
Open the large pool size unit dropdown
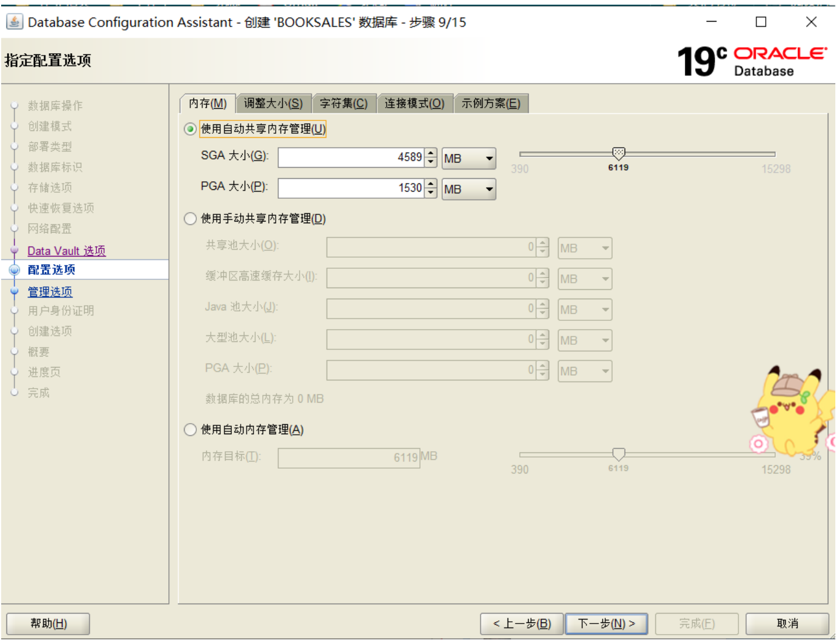[585, 340]
